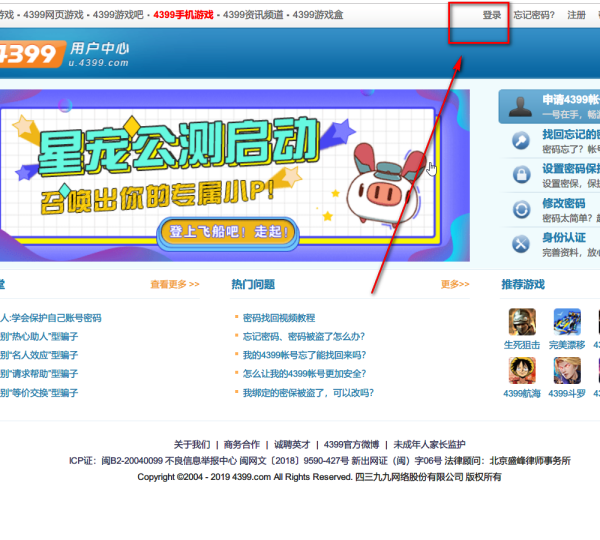Image resolution: width=600 pixels, height=540 pixels.
Task: Click the 诚聘英才 footer link
Action: (292, 445)
